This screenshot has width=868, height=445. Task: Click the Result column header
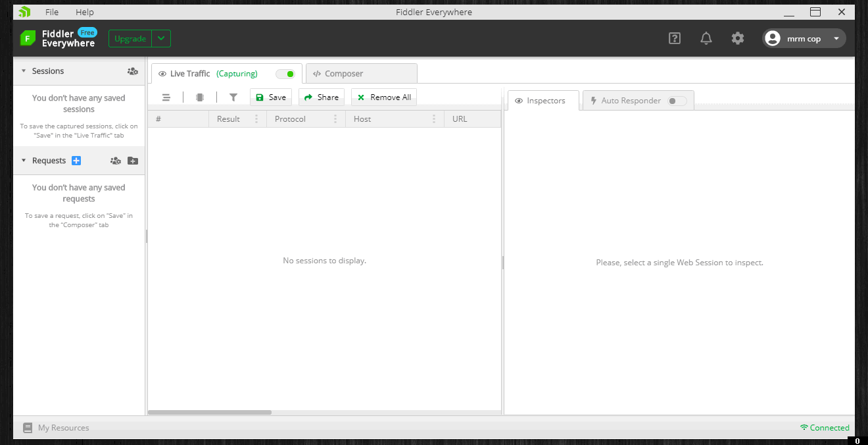(x=237, y=119)
